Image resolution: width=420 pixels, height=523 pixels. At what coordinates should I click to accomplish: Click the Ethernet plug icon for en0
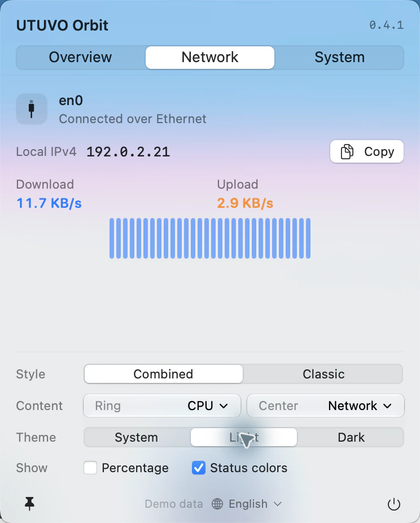tap(32, 109)
